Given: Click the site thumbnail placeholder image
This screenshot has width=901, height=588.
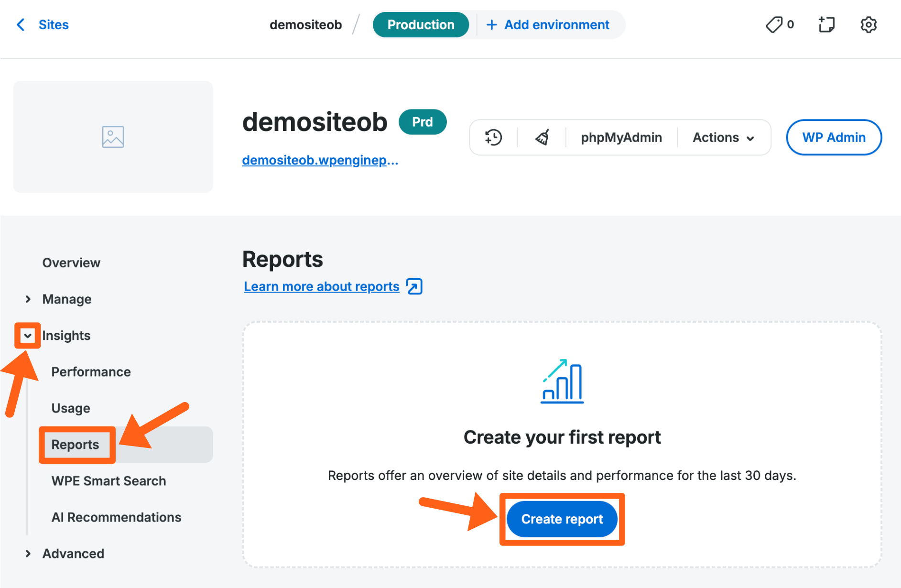Looking at the screenshot, I should pyautogui.click(x=113, y=137).
